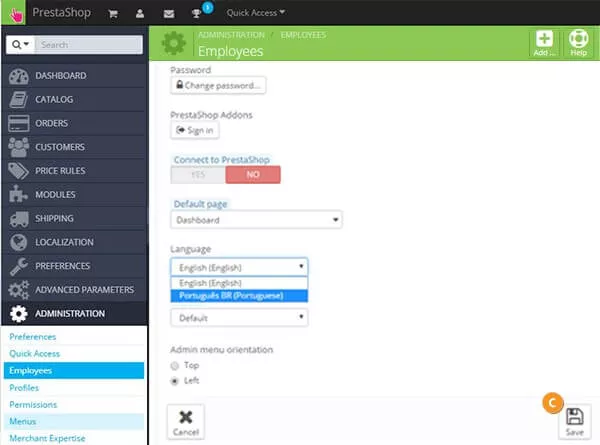This screenshot has width=600, height=445.
Task: Click the Add new plus icon
Action: 544,43
